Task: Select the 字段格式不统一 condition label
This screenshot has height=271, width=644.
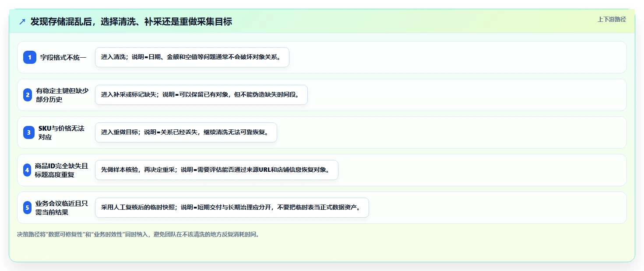Action: click(63, 57)
